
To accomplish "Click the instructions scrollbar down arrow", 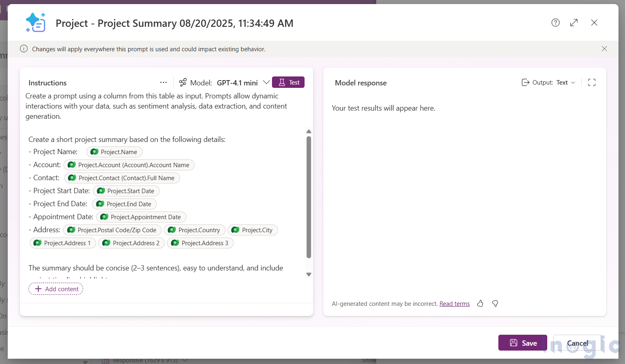I will coord(309,275).
